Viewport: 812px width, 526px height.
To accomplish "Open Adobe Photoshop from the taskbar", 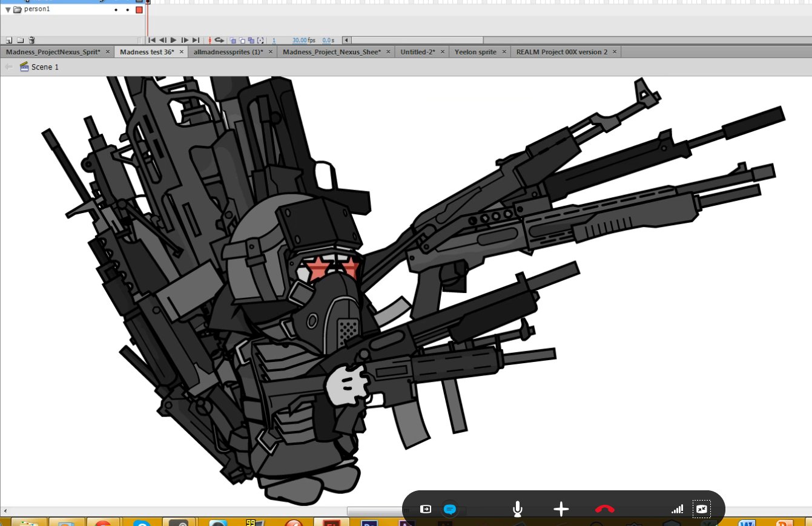I will coord(369,523).
